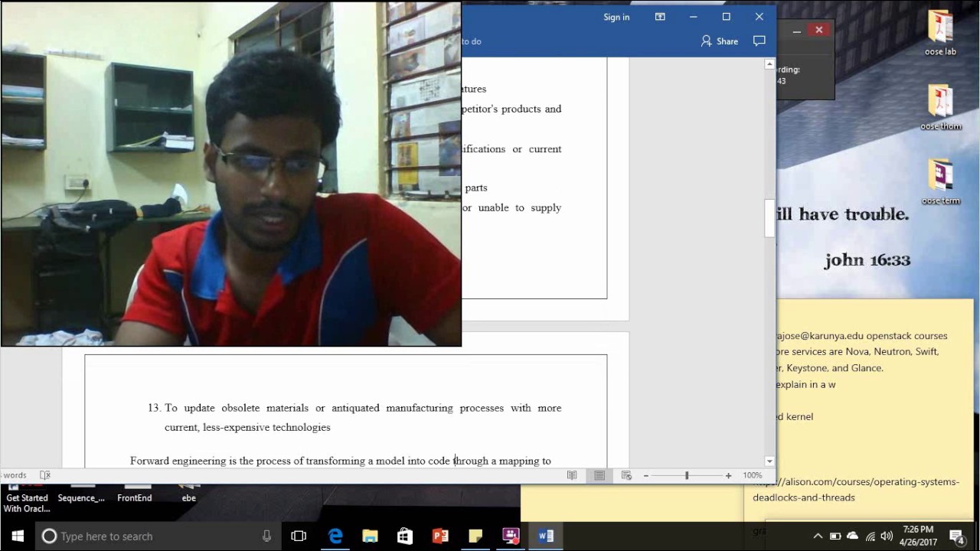The width and height of the screenshot is (980, 551).
Task: Show hidden system tray icons
Action: point(818,536)
